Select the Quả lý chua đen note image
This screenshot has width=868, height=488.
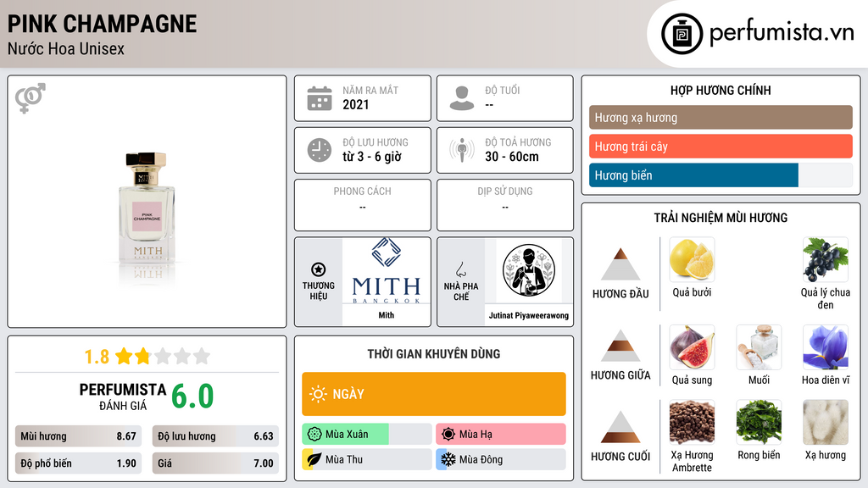[826, 259]
